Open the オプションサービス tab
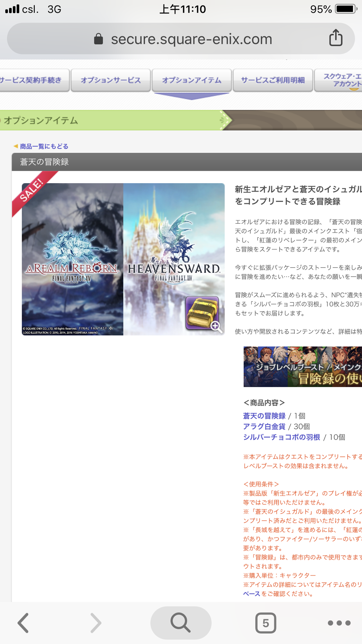 coord(111,80)
